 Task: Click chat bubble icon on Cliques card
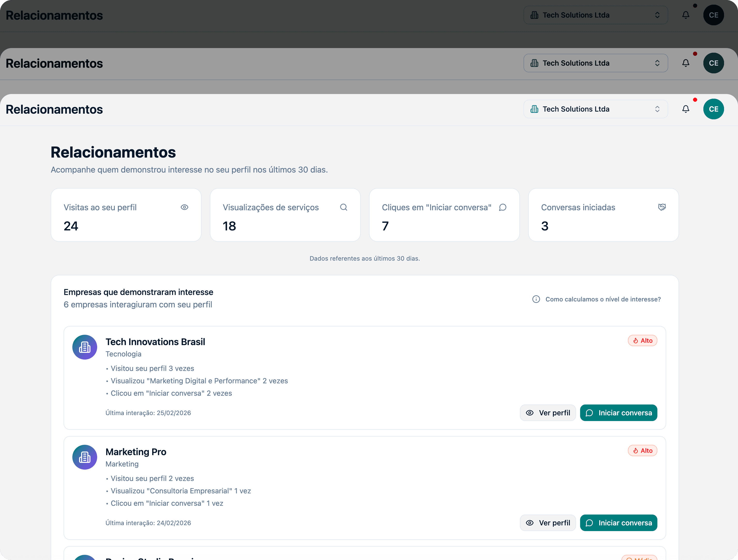503,207
